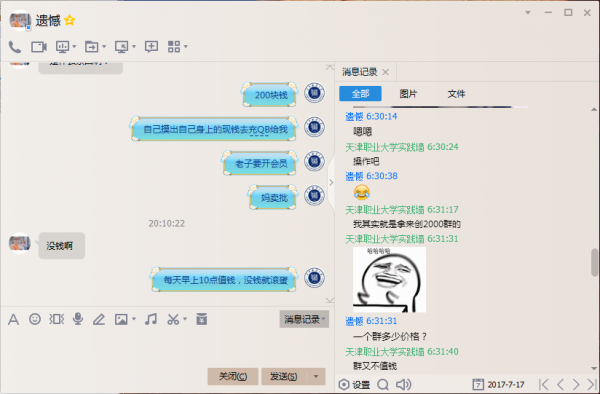Switch to the 全部 filter tab
The height and width of the screenshot is (394, 600).
tap(360, 94)
